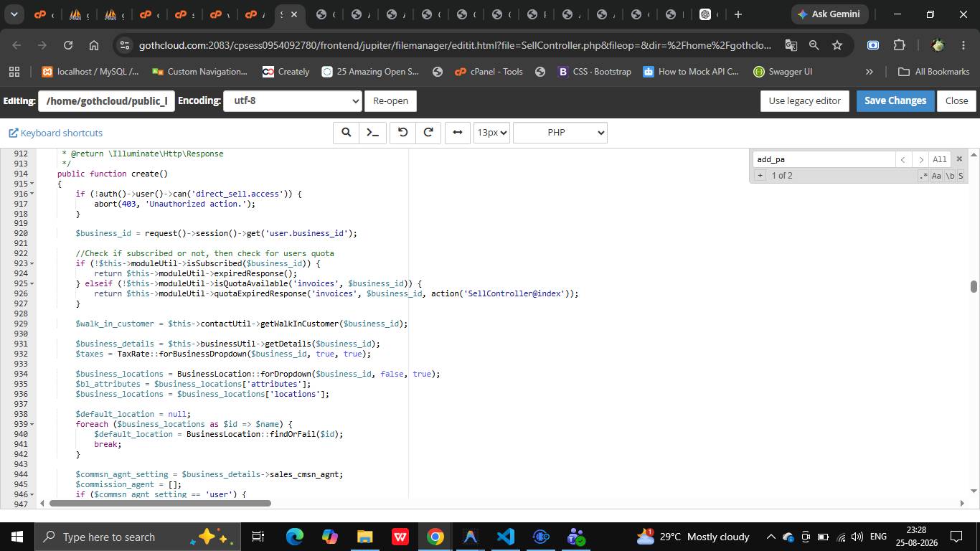Image resolution: width=980 pixels, height=551 pixels.
Task: Toggle case sensitive Aa search option
Action: [x=936, y=176]
